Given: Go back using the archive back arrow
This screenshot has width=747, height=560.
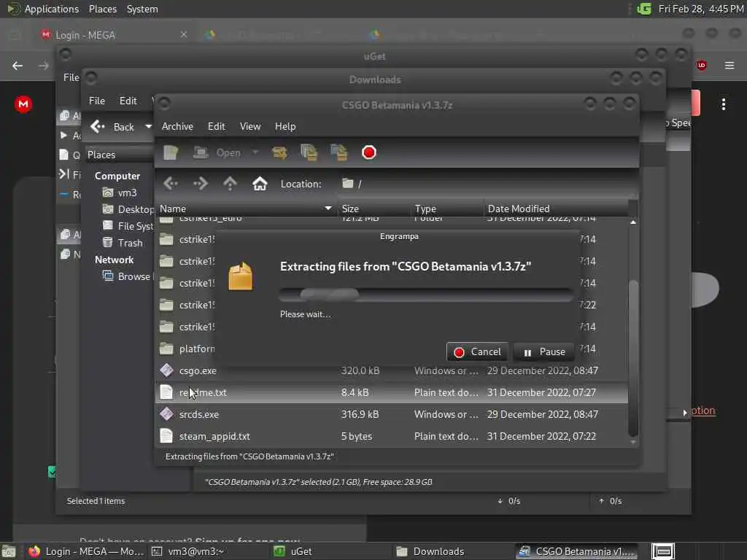Looking at the screenshot, I should [171, 183].
